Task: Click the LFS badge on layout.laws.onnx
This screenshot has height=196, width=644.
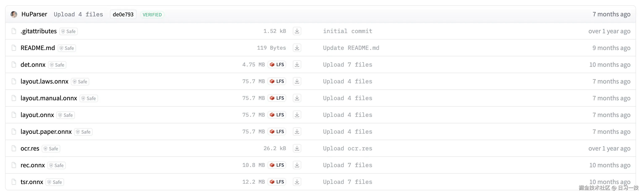Action: click(x=277, y=81)
